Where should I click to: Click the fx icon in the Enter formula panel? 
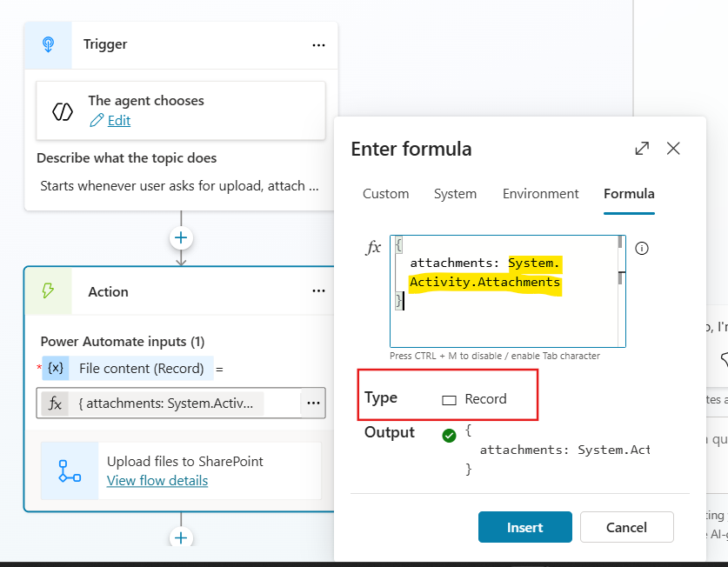[x=374, y=247]
